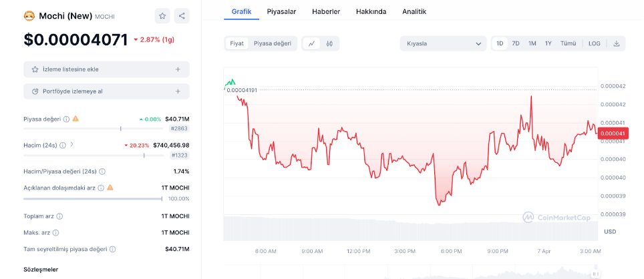Expand İzleme listesine ekle plus option

click(x=178, y=69)
